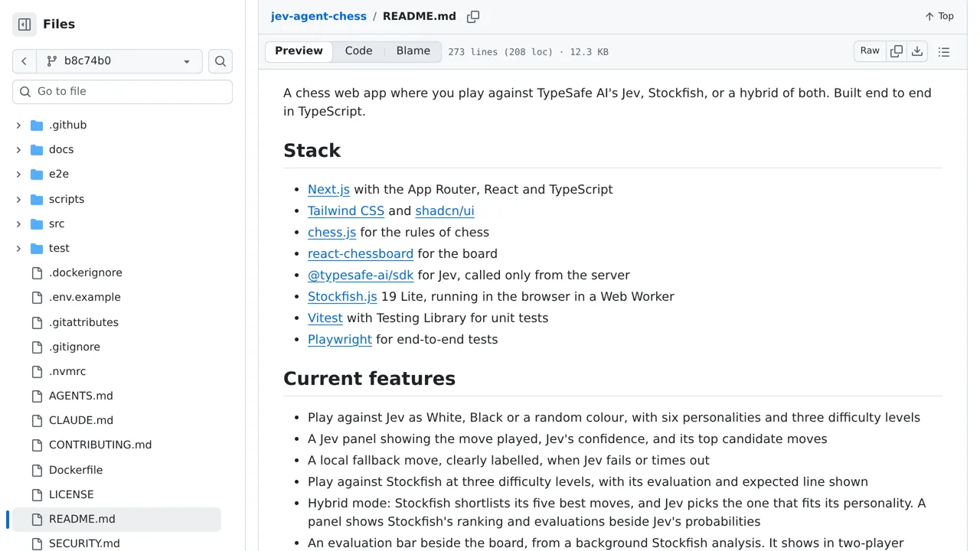Click the .env.example file icon

pos(37,298)
